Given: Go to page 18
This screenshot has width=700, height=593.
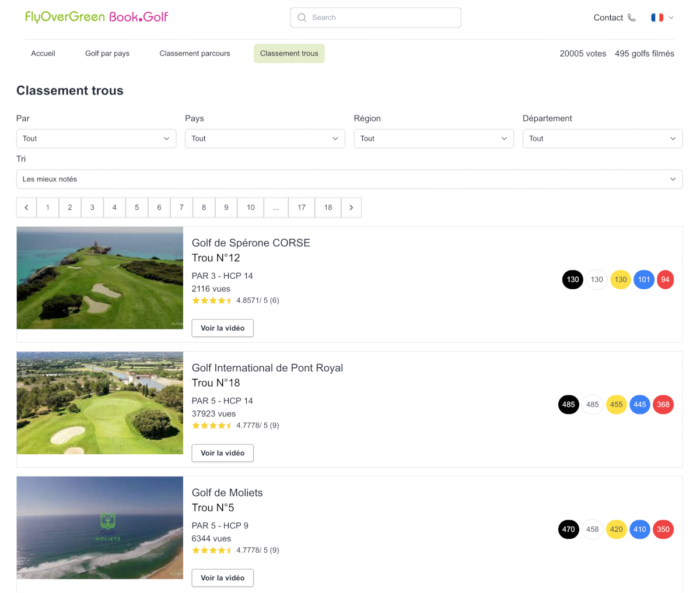Looking at the screenshot, I should (328, 207).
